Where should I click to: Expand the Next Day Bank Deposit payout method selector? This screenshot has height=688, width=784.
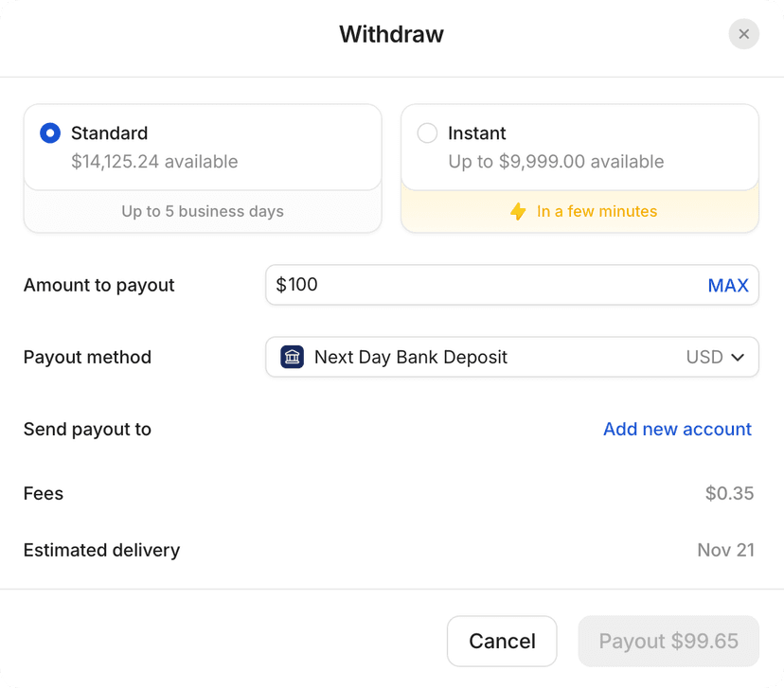511,357
